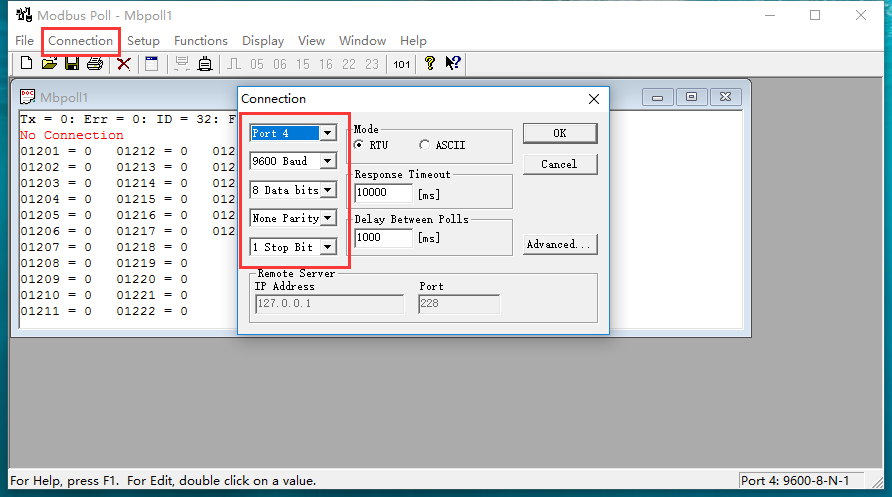Click register entry 01219 = 0
Screen dimensions: 892x497
[x=152, y=263]
